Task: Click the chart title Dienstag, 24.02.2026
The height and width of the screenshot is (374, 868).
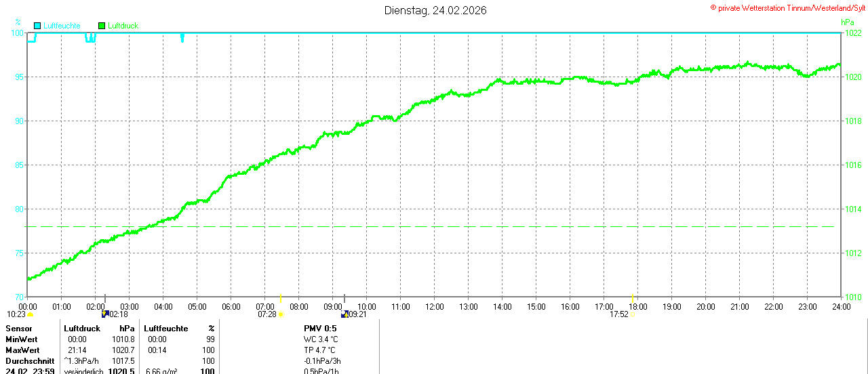Action: click(x=435, y=10)
